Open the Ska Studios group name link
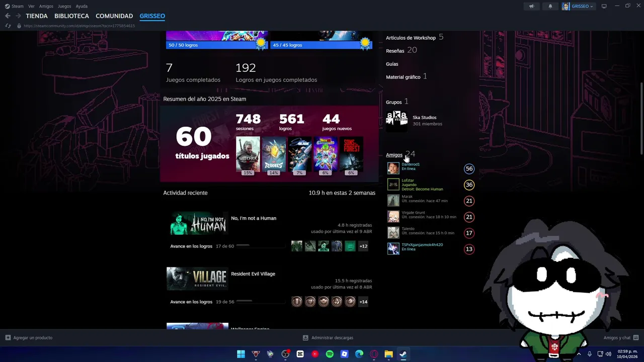This screenshot has height=362, width=644. tap(425, 118)
